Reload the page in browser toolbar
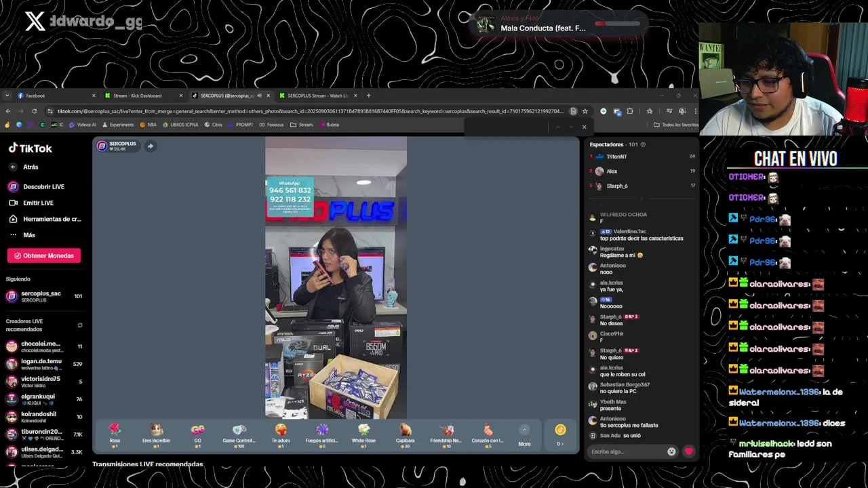The height and width of the screenshot is (488, 868). point(34,111)
